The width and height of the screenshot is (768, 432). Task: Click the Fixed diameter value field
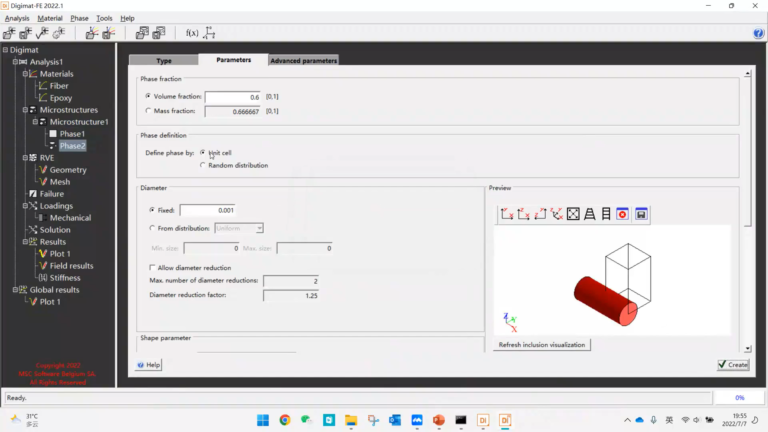click(208, 210)
